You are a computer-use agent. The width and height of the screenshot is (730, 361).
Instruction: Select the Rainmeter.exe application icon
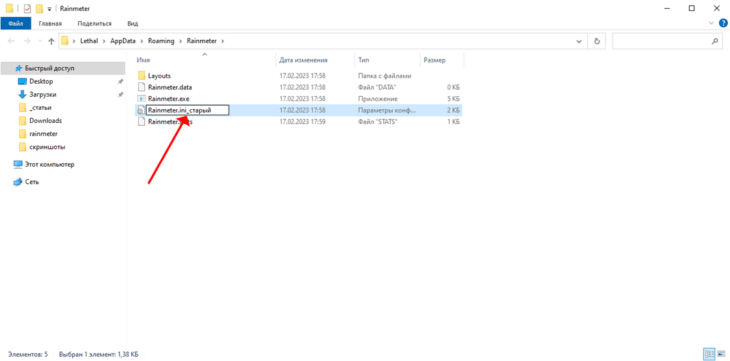[142, 99]
